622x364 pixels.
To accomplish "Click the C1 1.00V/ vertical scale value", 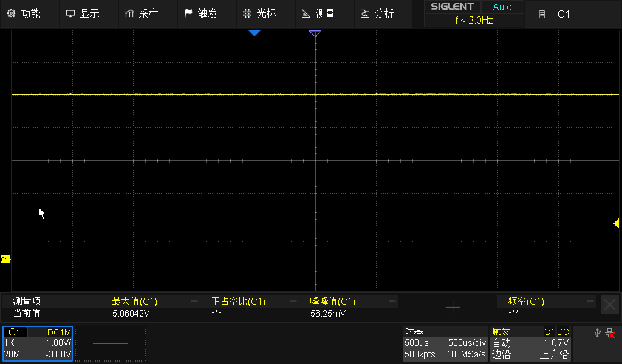I will click(59, 343).
